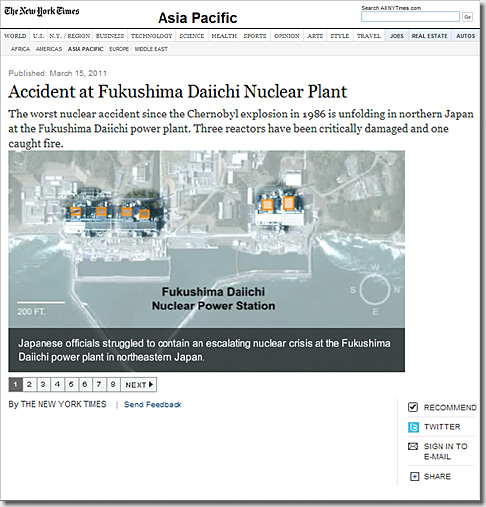Go to the Europe subsection
486x507 pixels.
coord(119,49)
